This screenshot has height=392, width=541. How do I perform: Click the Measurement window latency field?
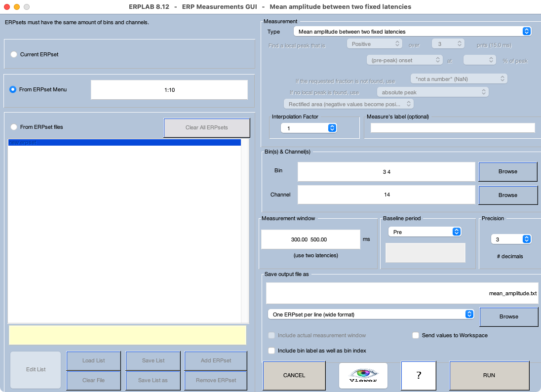pos(310,239)
